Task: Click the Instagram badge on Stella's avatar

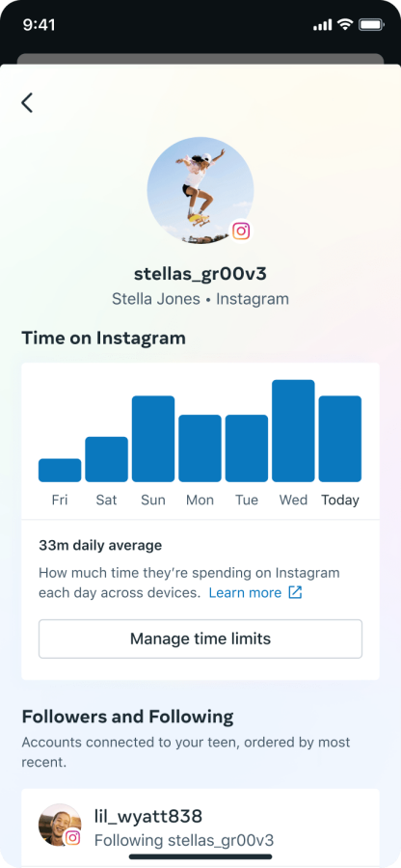Action: point(241,231)
